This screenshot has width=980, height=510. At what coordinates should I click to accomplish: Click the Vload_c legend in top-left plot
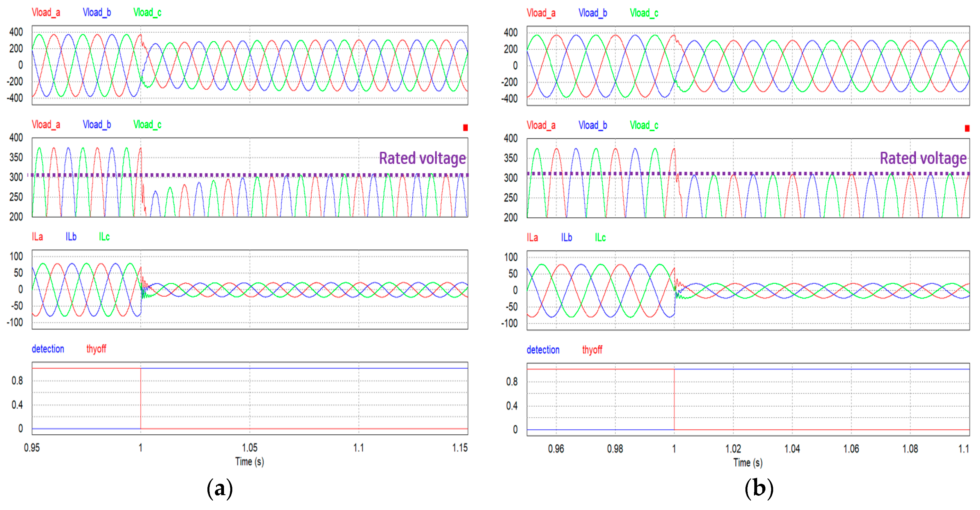(x=147, y=13)
